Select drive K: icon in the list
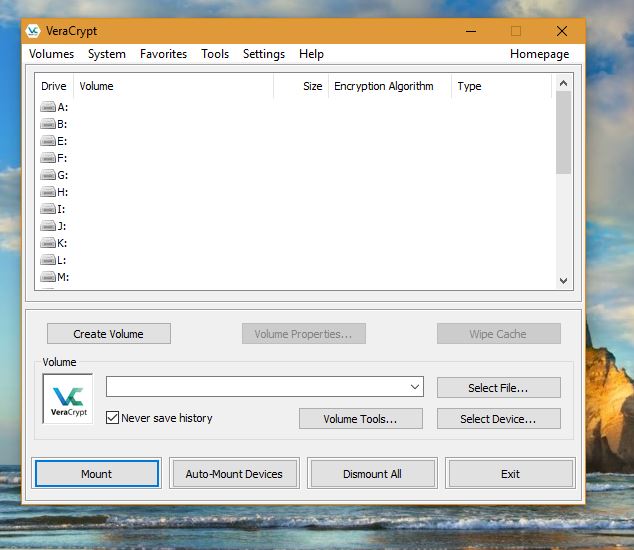634x550 pixels. [48, 243]
